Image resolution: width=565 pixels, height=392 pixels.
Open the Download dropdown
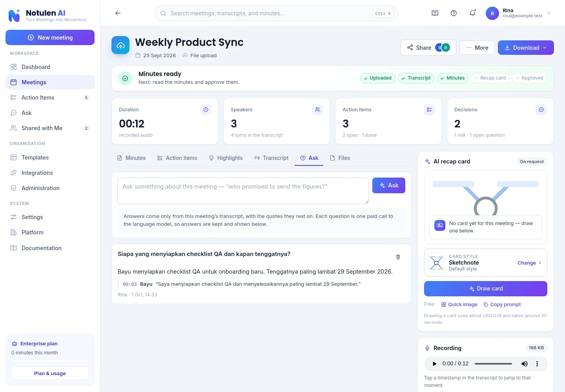(x=526, y=48)
